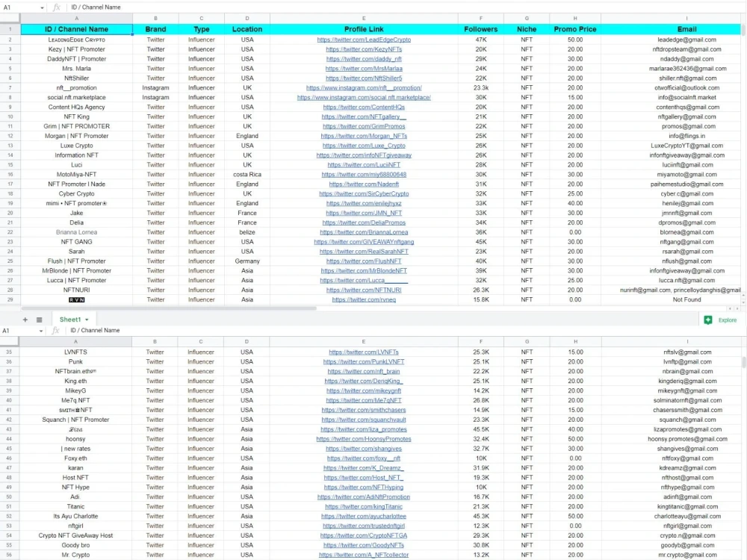Screen dimensions: 747x560
Task: Select the 'Germany' location cell
Action: pos(247,261)
